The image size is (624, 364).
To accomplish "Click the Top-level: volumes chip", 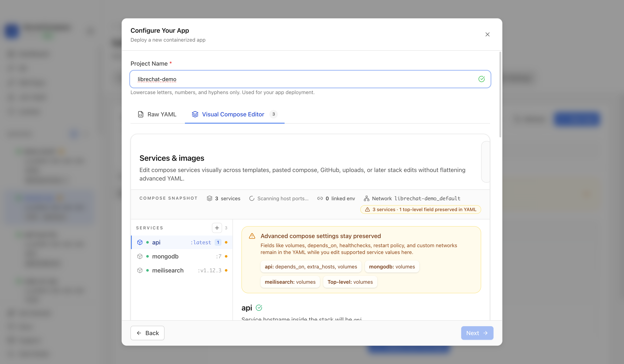I will click(350, 282).
